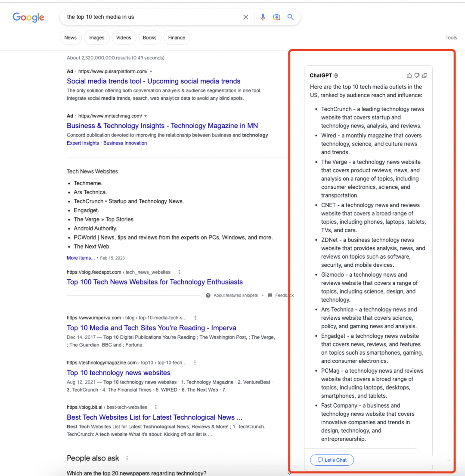Open People also ask options menu
This screenshot has height=476, width=465.
point(127,458)
